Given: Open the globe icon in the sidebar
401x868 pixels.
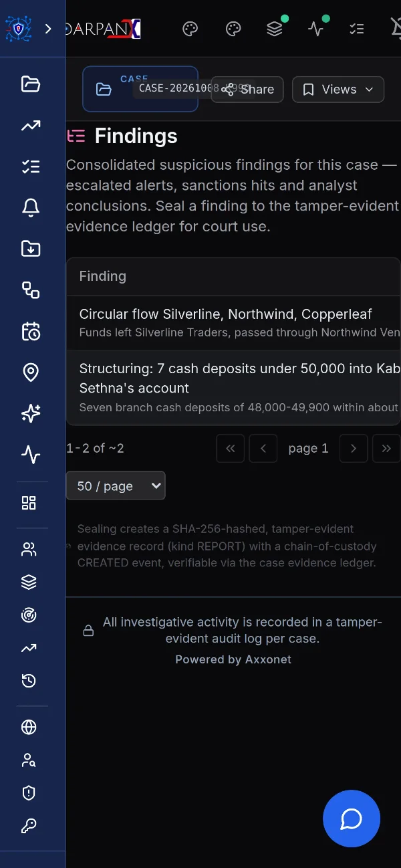Looking at the screenshot, I should 29,727.
